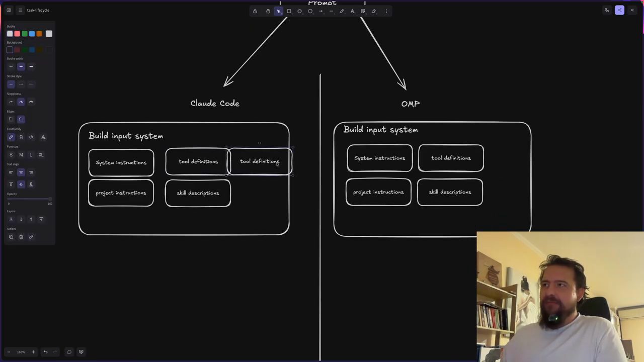Set font size to L

(31, 154)
